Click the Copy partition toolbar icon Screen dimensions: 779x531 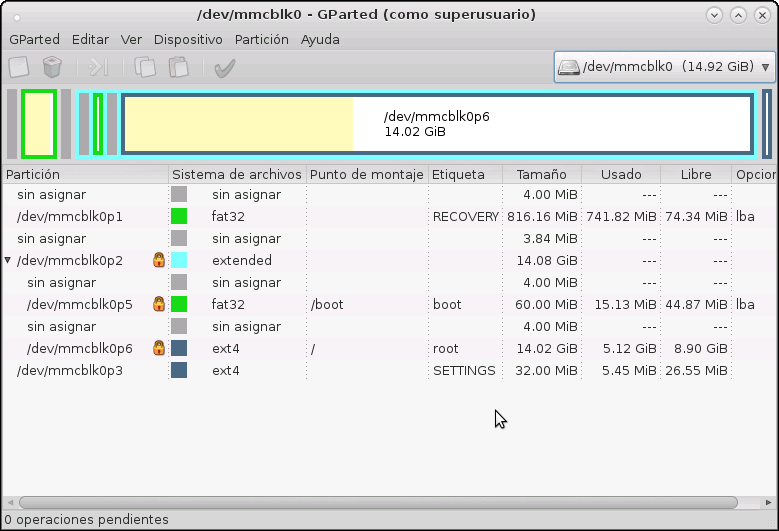coord(145,67)
